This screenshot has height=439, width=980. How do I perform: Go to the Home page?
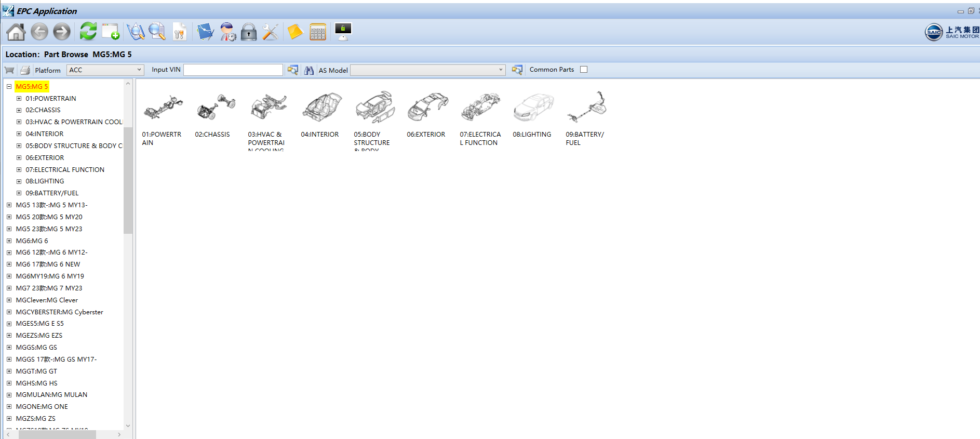(16, 32)
